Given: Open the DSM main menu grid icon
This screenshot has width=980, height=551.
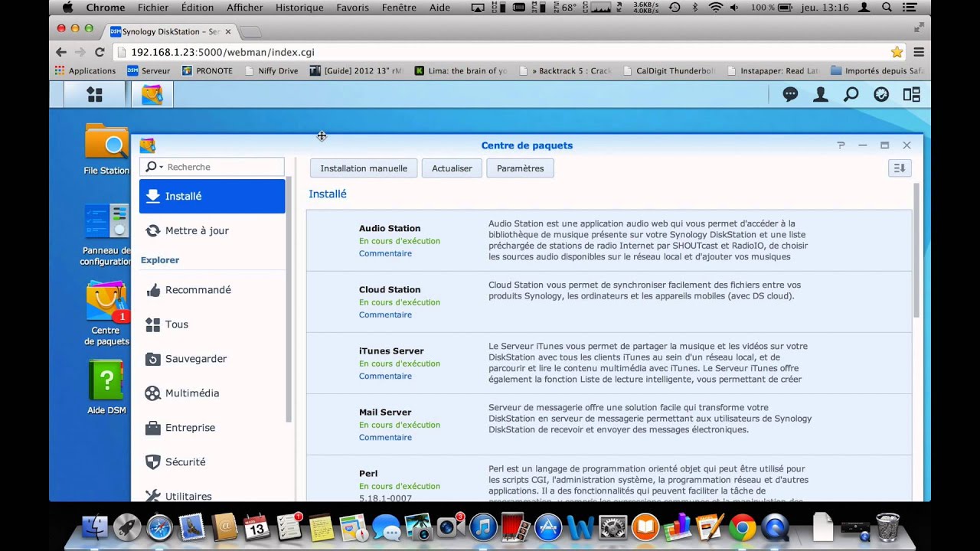Looking at the screenshot, I should point(94,94).
